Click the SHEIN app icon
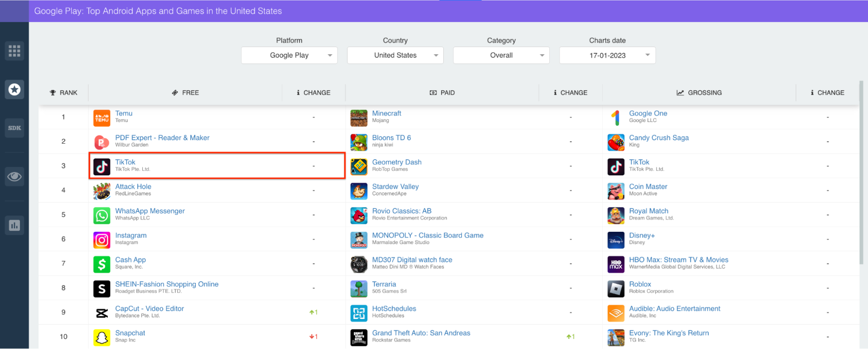The image size is (868, 349). [x=102, y=289]
